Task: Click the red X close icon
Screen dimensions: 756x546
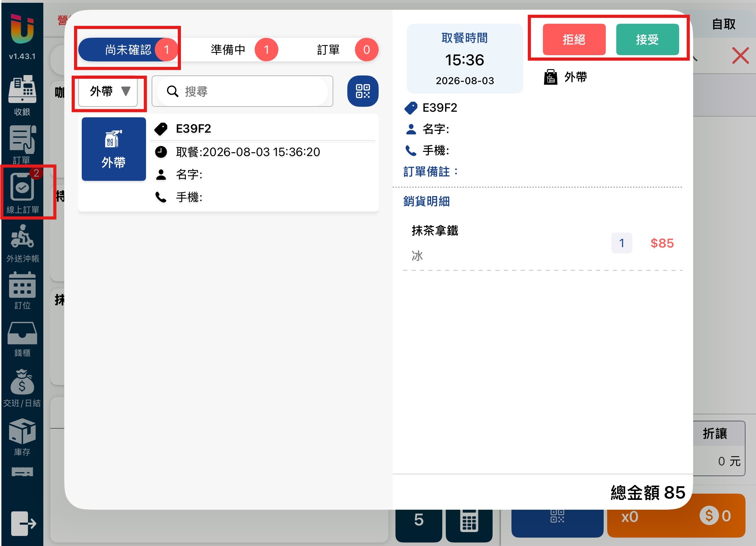Action: coord(740,56)
